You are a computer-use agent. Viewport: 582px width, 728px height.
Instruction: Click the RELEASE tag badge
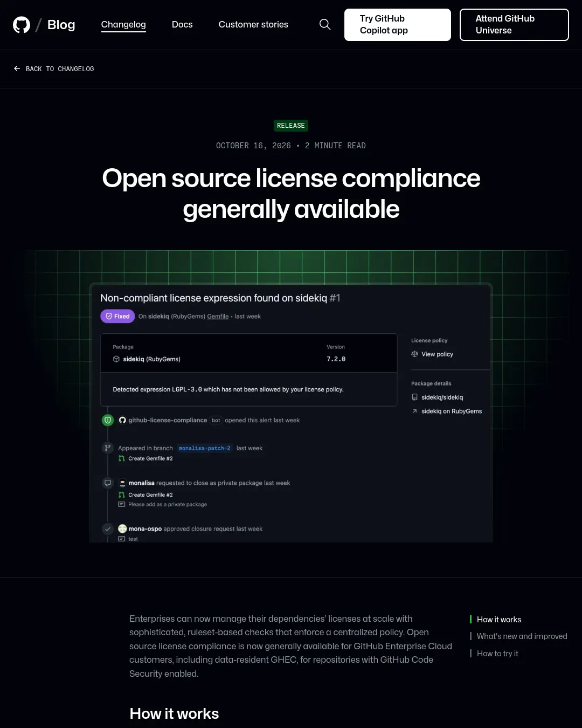291,126
